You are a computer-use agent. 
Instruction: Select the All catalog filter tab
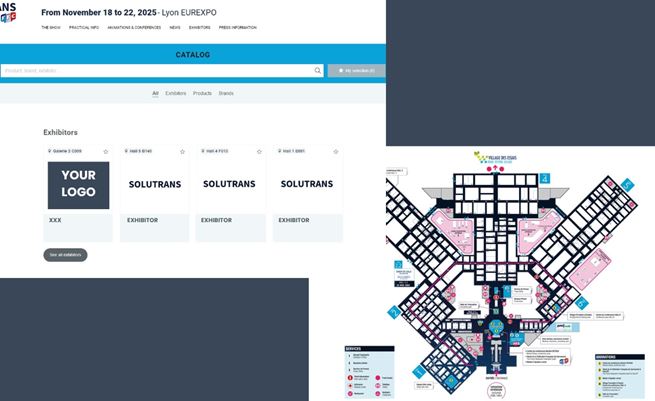(x=155, y=93)
